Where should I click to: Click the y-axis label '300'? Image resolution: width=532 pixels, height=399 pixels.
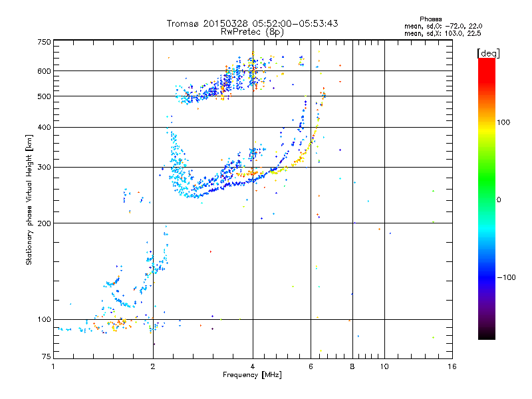(x=45, y=168)
